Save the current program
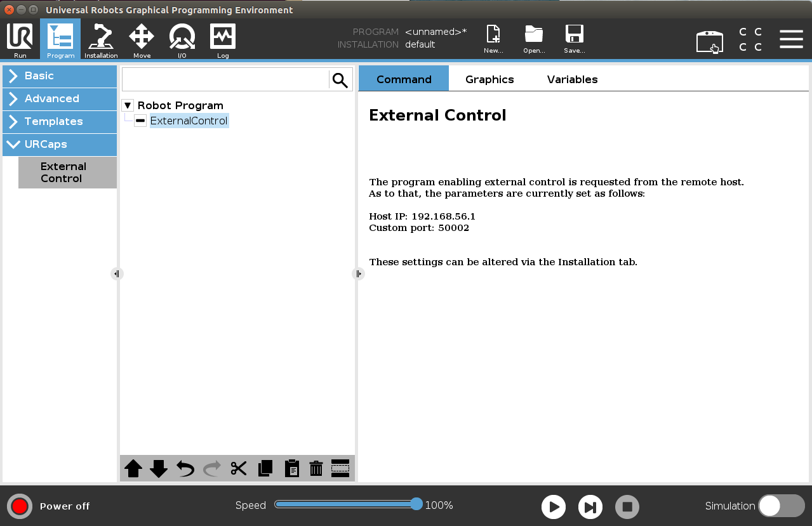Viewport: 812px width, 526px height. click(574, 38)
